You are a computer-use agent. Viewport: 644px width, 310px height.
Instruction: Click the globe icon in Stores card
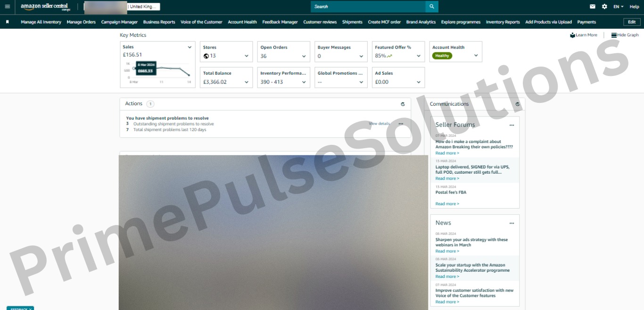[206, 56]
